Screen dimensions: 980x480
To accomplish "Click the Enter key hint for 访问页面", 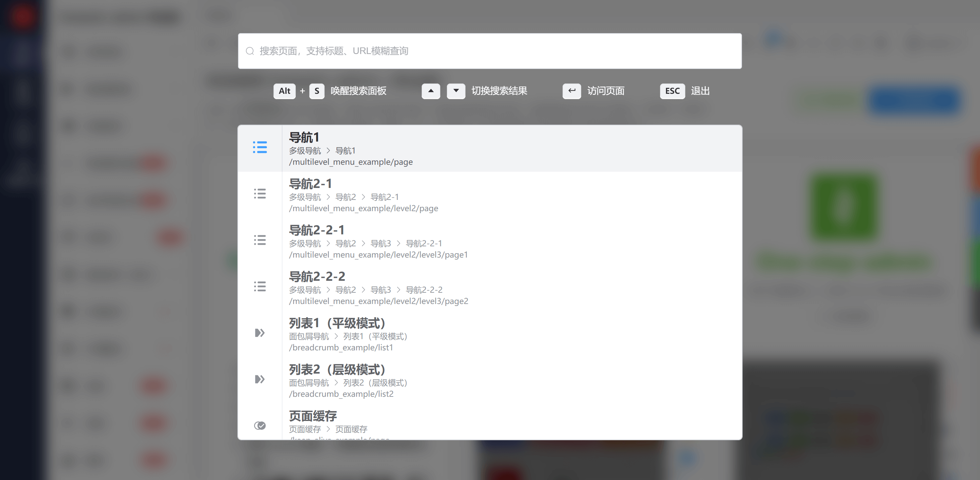I will [572, 91].
